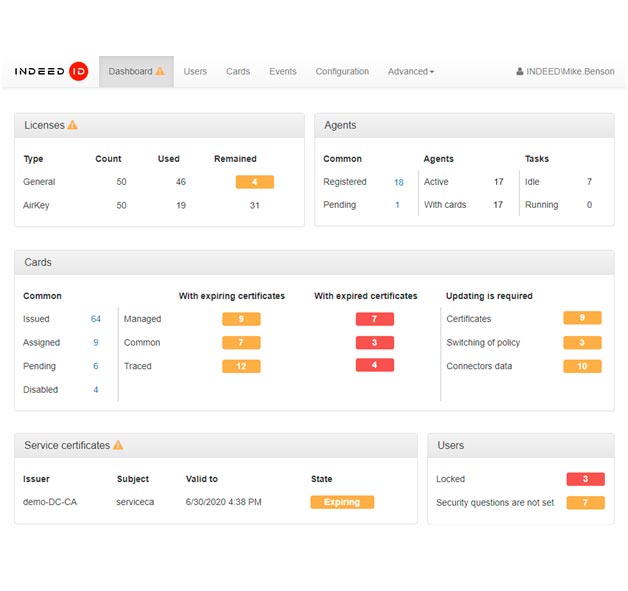The width and height of the screenshot is (628, 591).
Task: Click Connectors data label
Action: click(479, 366)
